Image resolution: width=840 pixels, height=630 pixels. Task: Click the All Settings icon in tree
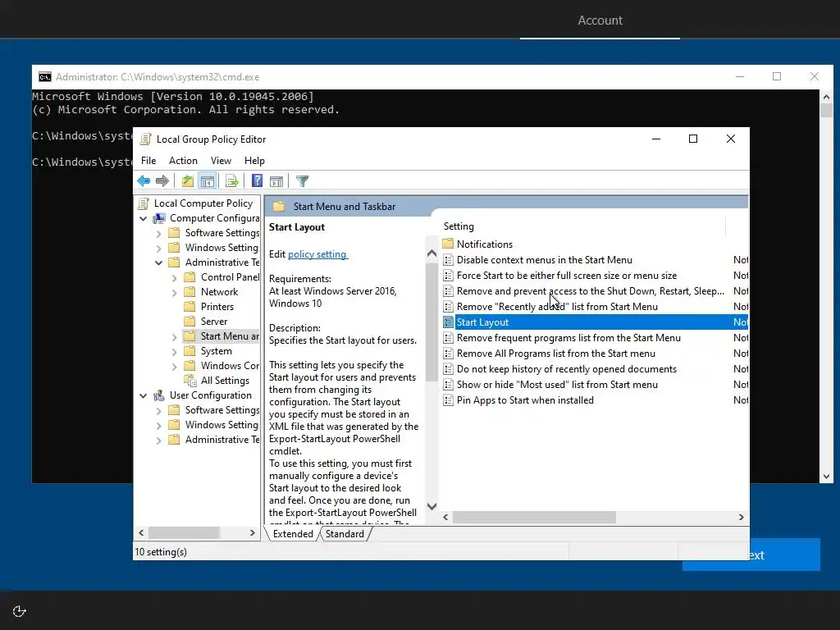coord(190,381)
